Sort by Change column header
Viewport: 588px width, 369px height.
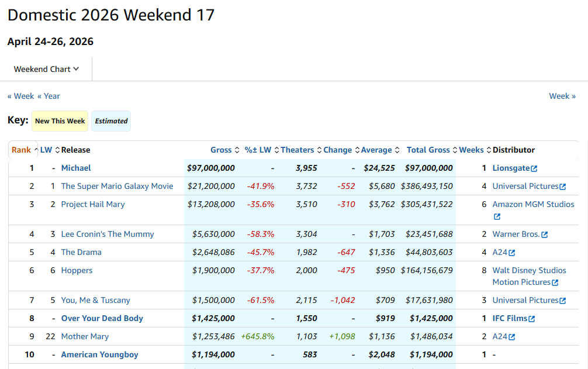tap(337, 150)
